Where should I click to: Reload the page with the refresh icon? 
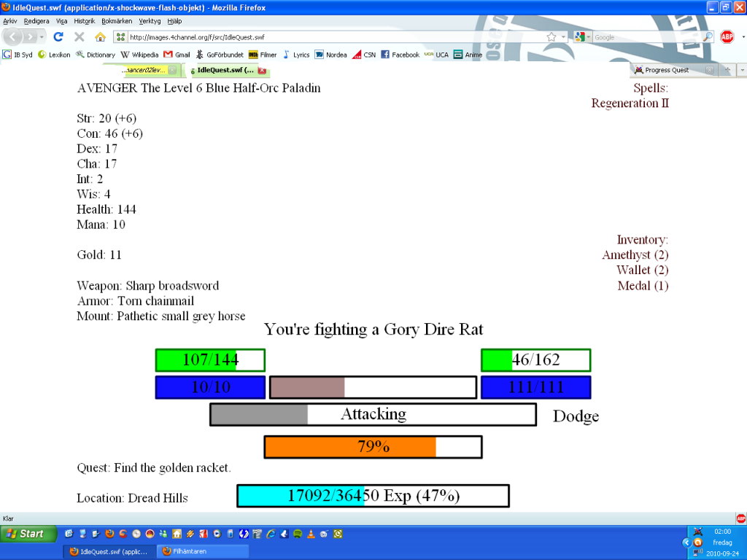tap(58, 36)
